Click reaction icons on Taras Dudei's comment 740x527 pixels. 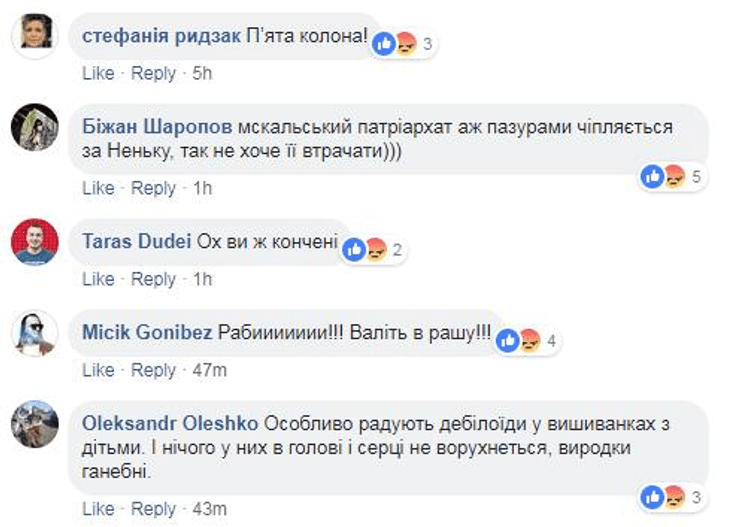(x=363, y=250)
